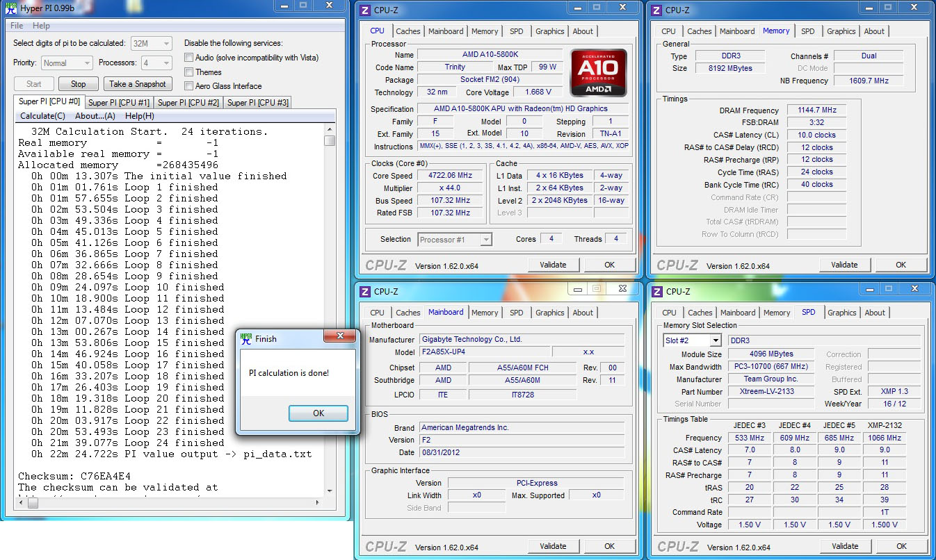Open the About...(A) menu
936x560 pixels.
pyautogui.click(x=95, y=116)
